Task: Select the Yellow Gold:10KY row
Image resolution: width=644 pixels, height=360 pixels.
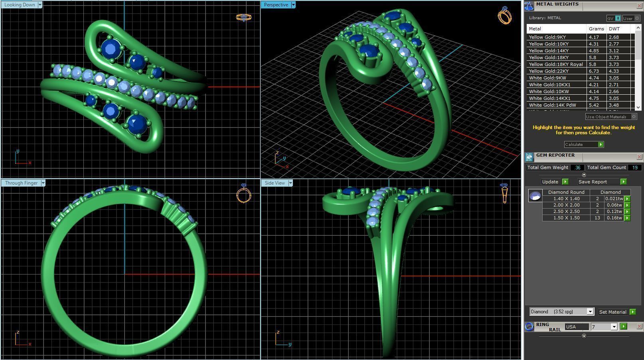Action: click(581, 44)
